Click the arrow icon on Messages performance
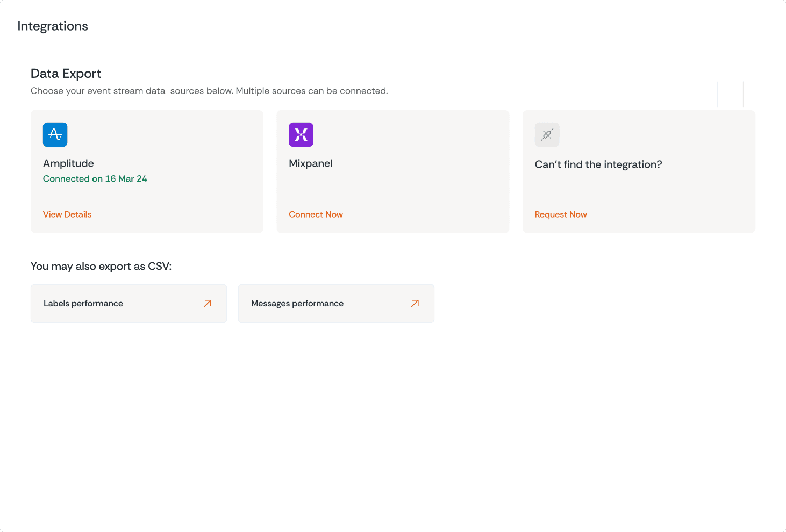This screenshot has height=532, width=786. (x=415, y=303)
